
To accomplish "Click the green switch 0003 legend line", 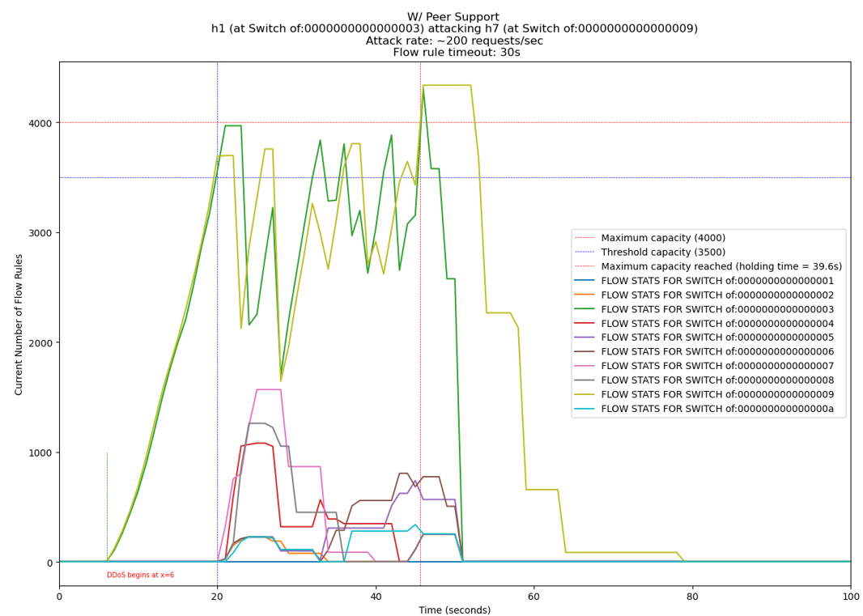I will click(x=585, y=309).
